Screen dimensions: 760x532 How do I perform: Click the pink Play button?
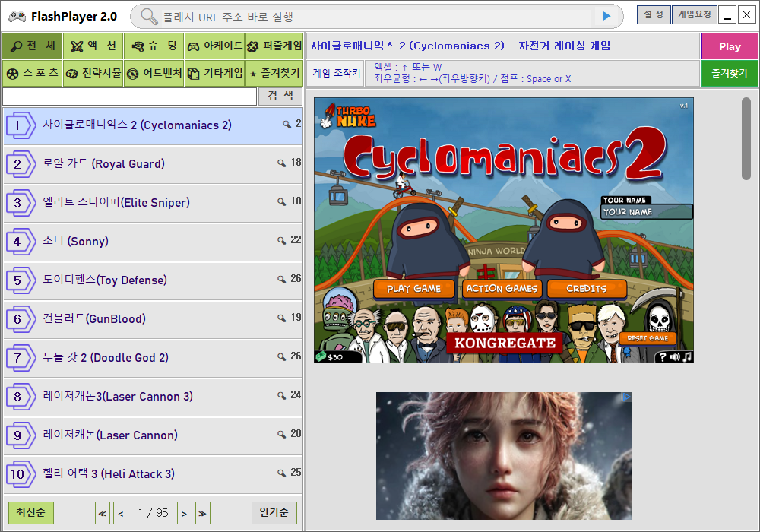(730, 46)
